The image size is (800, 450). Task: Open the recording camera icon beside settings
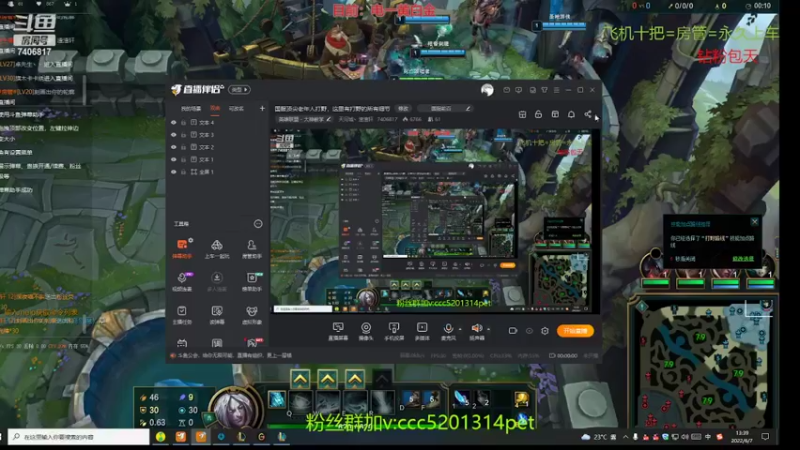tap(513, 331)
